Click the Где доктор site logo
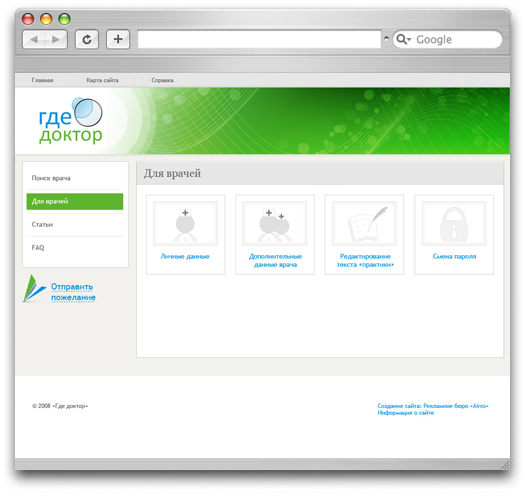The width and height of the screenshot is (526, 496). coord(70,121)
